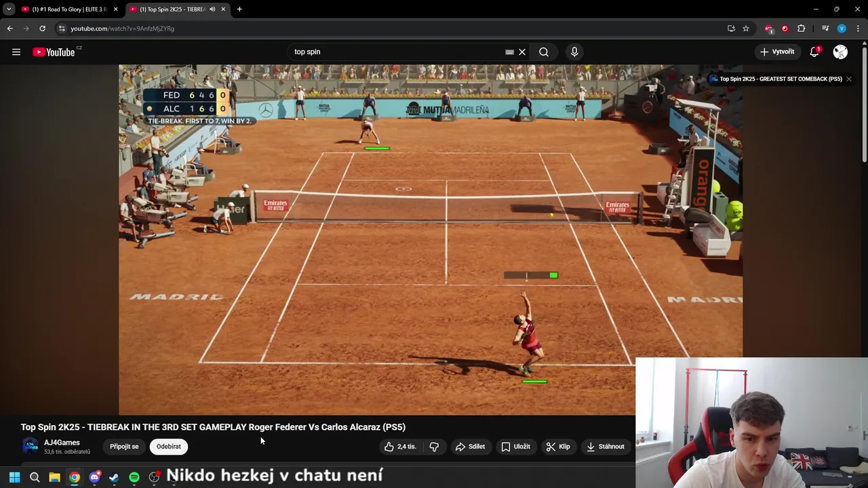Start voice search with microphone
Screen dimensions: 868x488
[574, 52]
